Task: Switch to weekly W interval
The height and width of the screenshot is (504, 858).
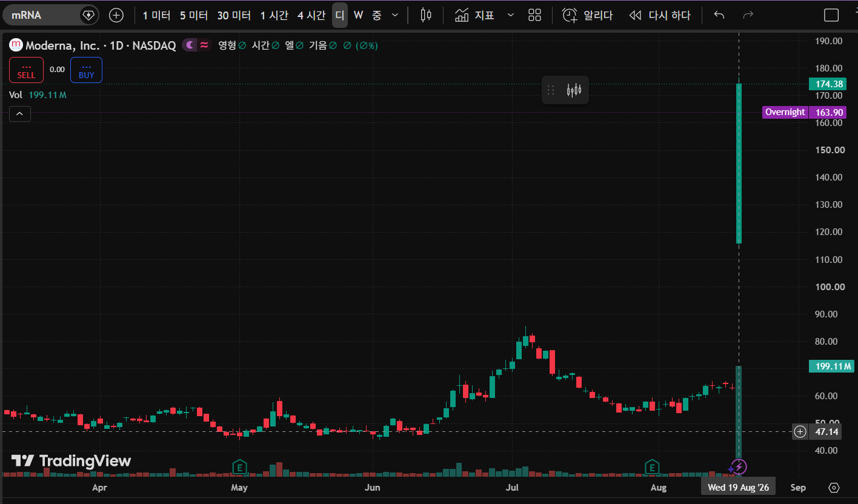Action: click(x=358, y=15)
